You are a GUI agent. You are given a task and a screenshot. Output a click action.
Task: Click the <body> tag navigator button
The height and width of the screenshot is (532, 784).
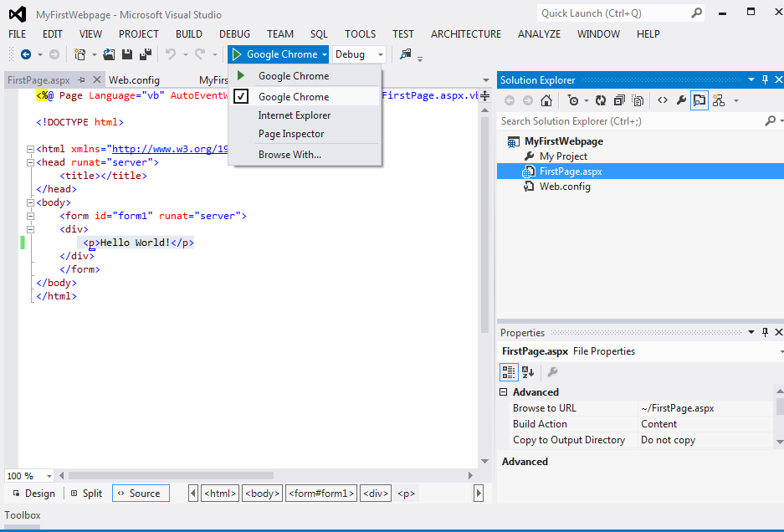coord(263,494)
